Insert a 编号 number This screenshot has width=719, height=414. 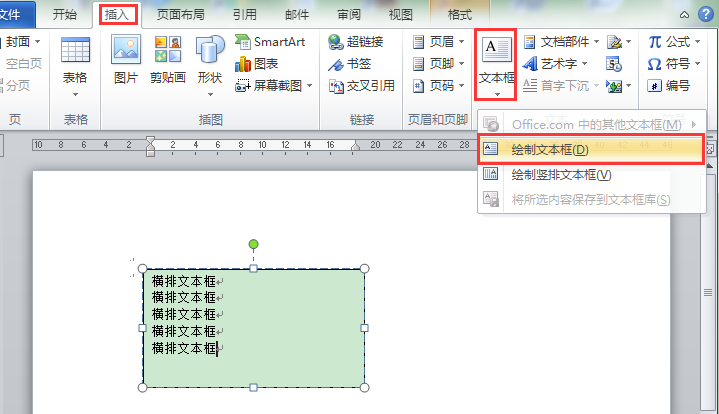(669, 85)
